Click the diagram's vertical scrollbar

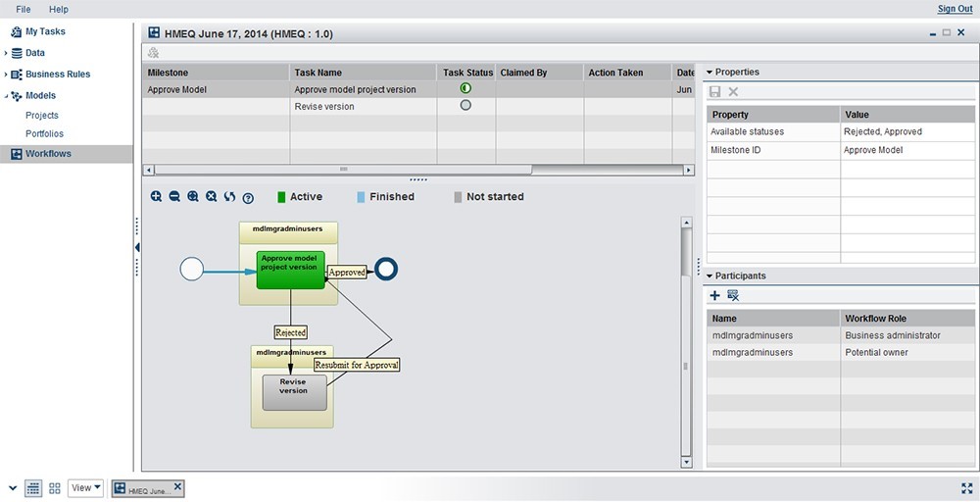click(x=686, y=255)
